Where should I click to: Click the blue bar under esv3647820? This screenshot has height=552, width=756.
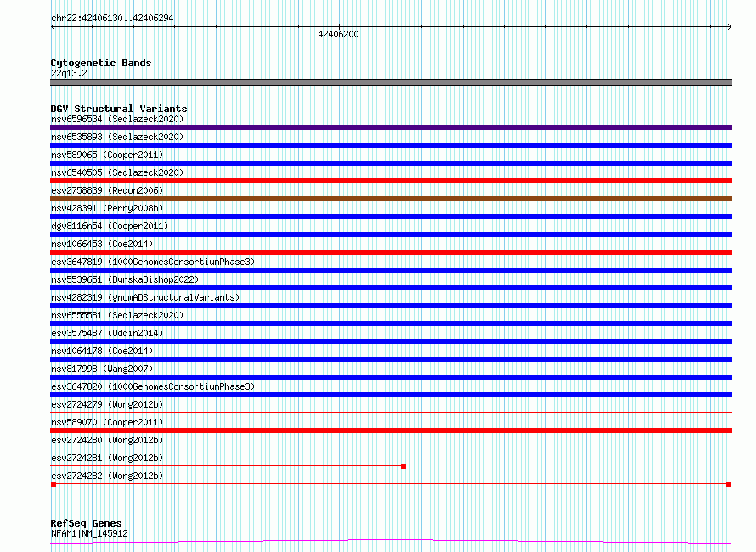391,395
